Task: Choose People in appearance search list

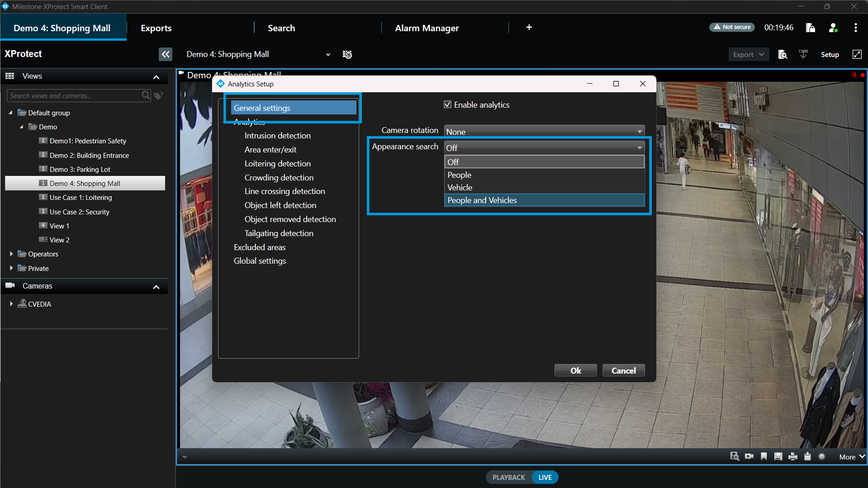Action: point(545,175)
